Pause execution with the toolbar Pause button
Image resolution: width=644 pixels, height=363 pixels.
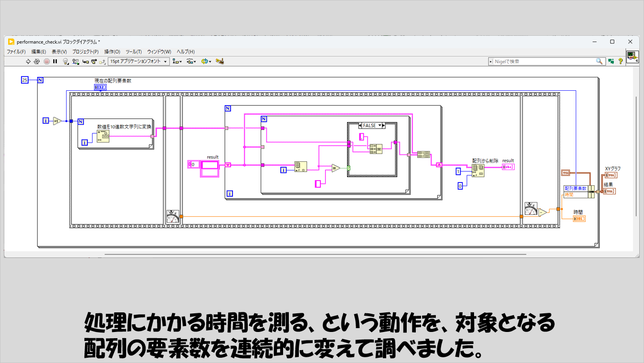click(55, 62)
